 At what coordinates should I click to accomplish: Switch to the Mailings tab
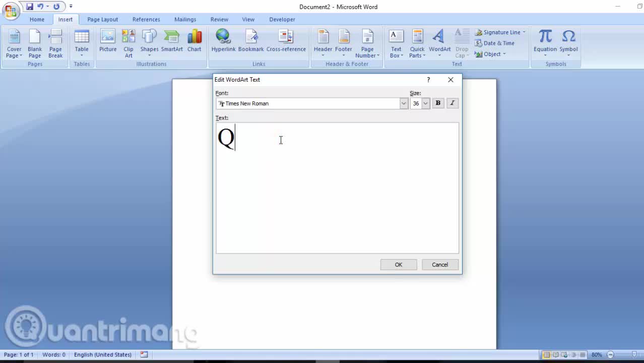pos(185,19)
